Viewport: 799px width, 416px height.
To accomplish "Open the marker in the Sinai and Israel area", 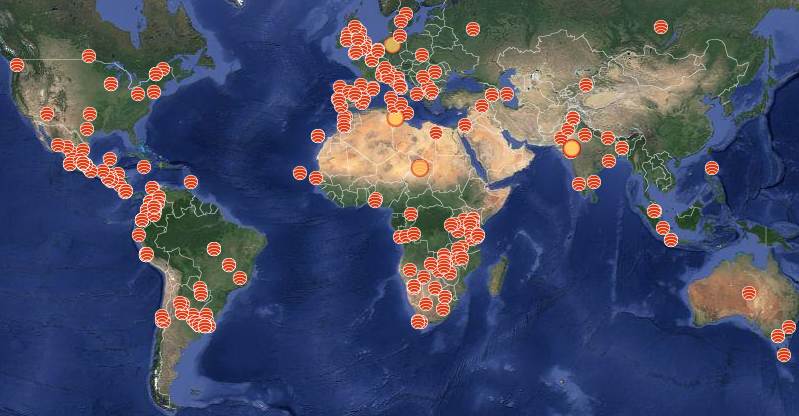I will pos(465,125).
